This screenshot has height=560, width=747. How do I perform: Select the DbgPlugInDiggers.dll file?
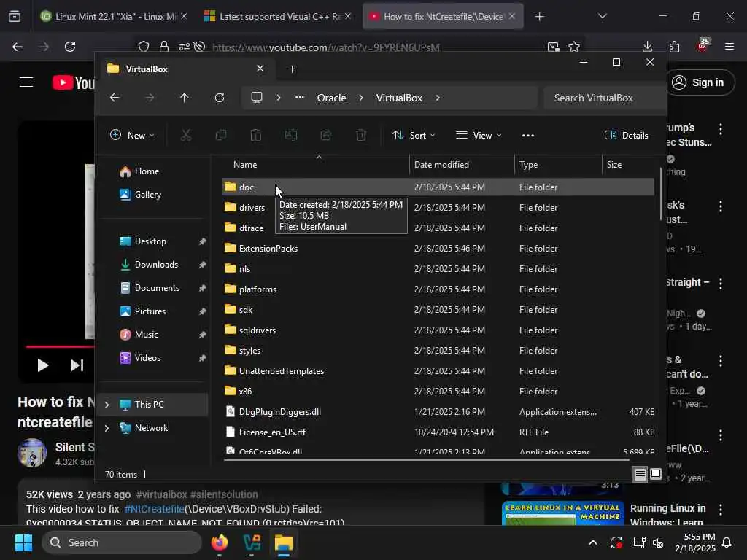point(438,412)
